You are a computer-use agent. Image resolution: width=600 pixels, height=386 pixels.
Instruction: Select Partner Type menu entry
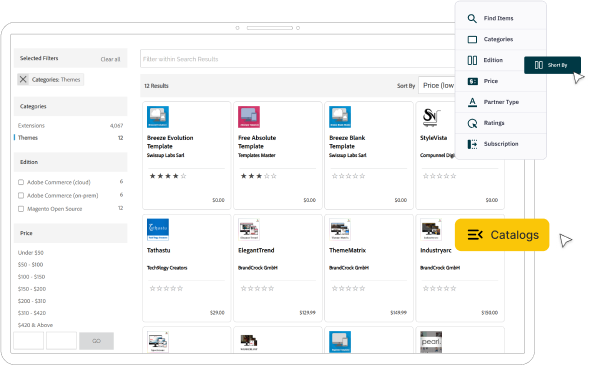click(x=501, y=102)
